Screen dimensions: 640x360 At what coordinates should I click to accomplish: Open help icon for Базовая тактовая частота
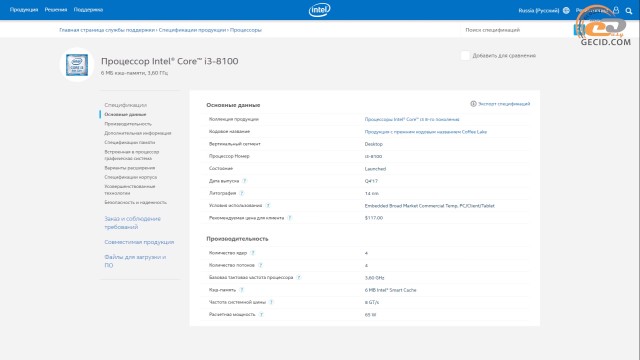[x=299, y=277]
